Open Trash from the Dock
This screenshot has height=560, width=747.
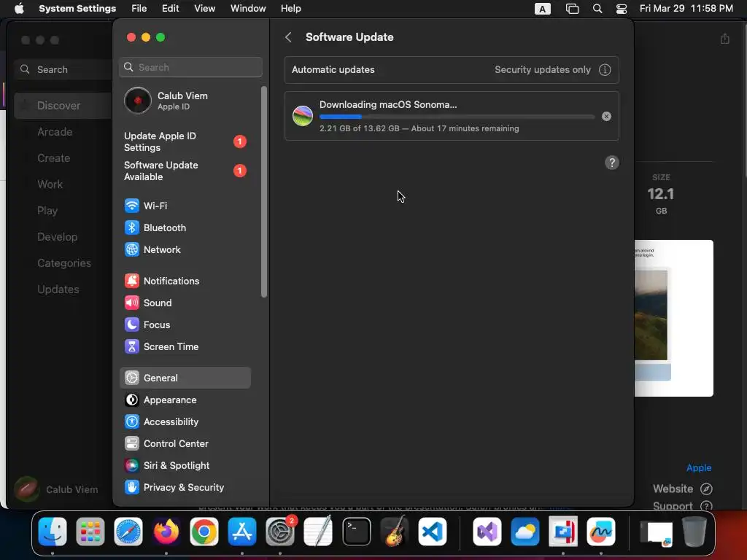click(x=694, y=532)
